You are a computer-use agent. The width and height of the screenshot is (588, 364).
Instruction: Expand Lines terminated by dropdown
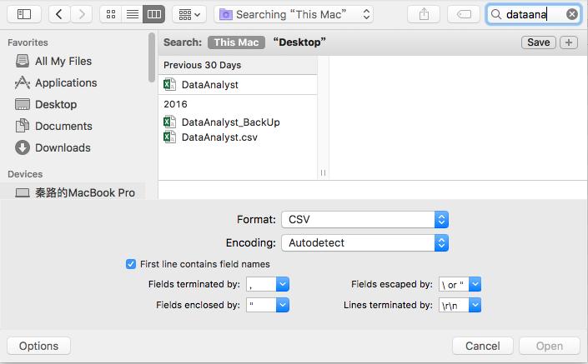click(x=475, y=306)
